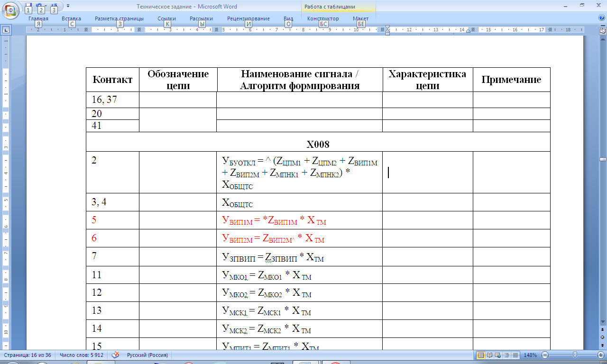This screenshot has width=607, height=364.
Task: Click the УБУОТКЛ formula cell
Action: pos(300,173)
